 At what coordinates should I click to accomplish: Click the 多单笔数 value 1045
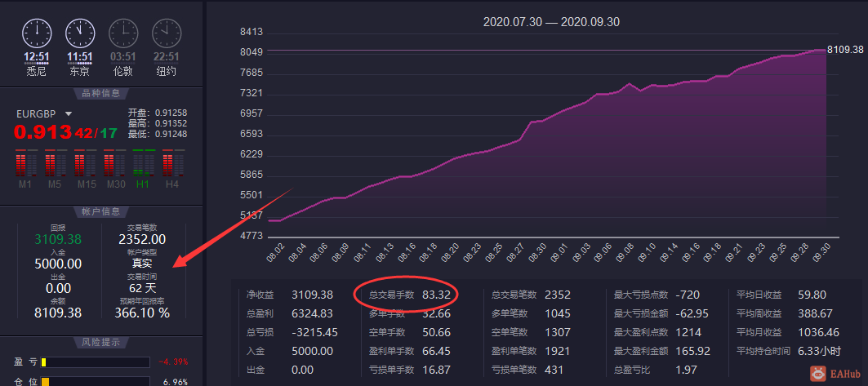click(558, 313)
